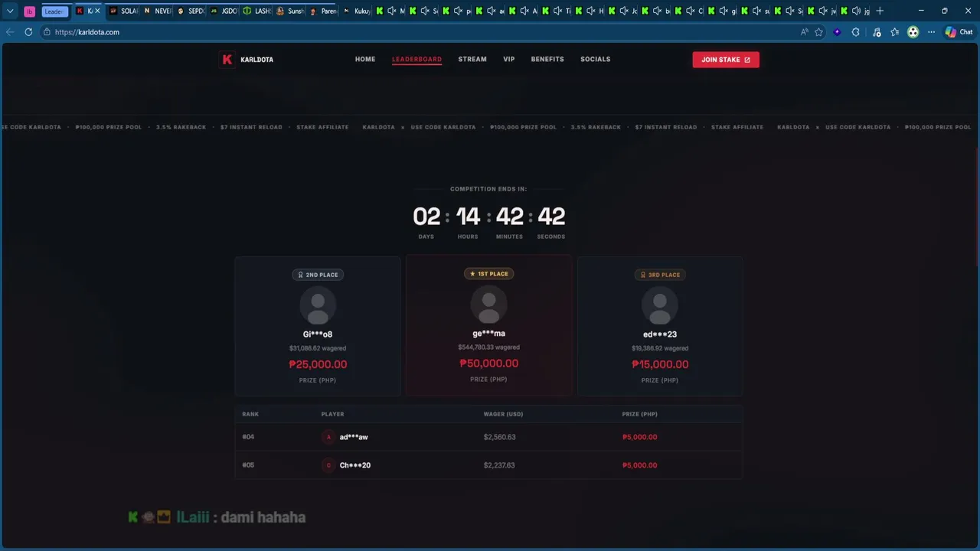
Task: Open the Favorites list icon
Action: pos(894,32)
